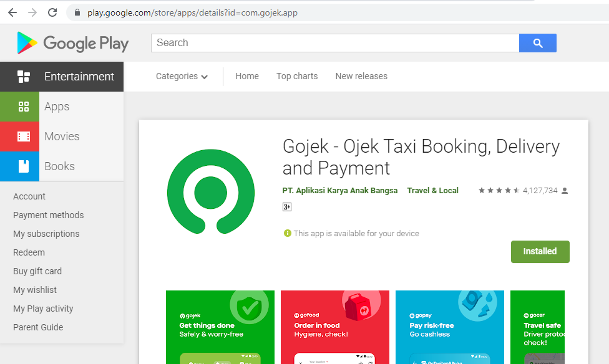Viewport: 609px width, 364px height.
Task: Open the gofood screenshot thumbnail
Action: click(334, 327)
